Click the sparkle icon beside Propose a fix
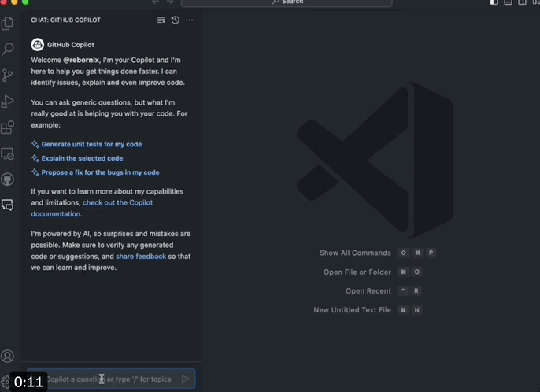Viewport: 540px width, 392px height. pos(35,172)
